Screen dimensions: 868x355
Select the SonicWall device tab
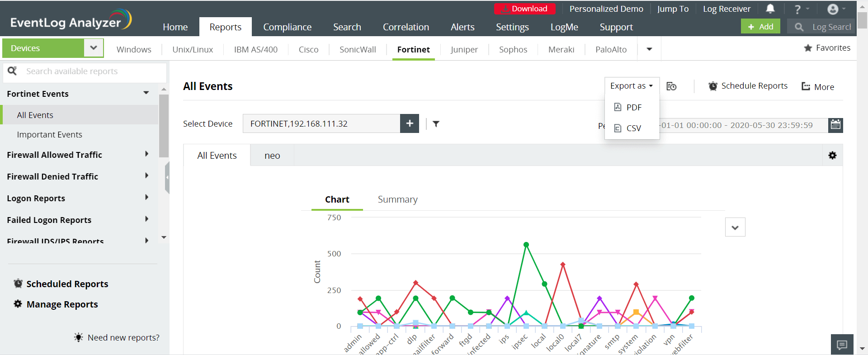(358, 50)
